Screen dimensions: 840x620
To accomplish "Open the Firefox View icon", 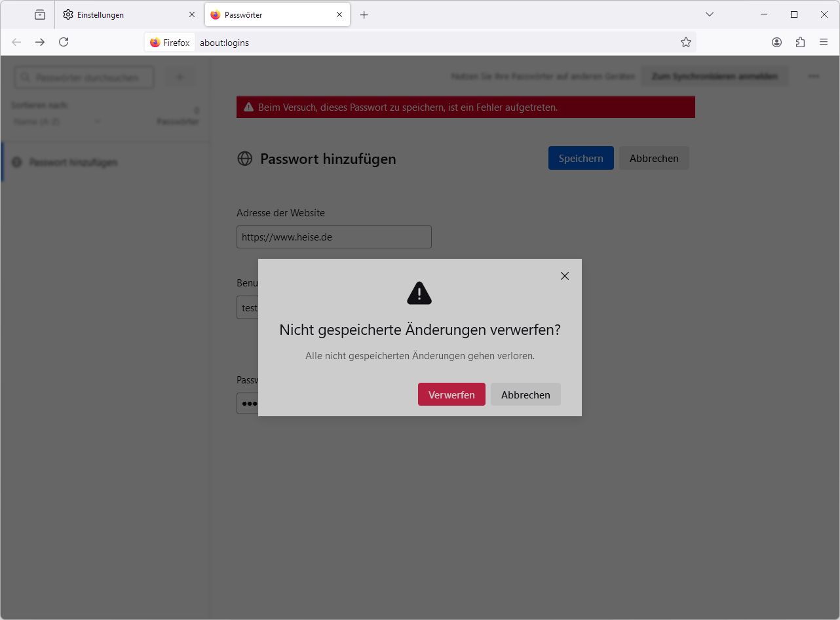I will pyautogui.click(x=40, y=14).
